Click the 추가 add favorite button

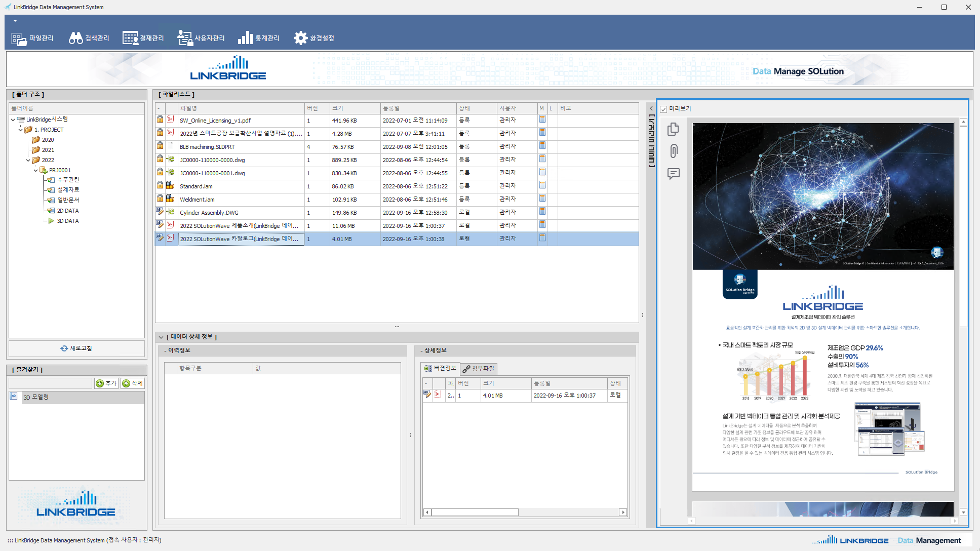tap(106, 383)
